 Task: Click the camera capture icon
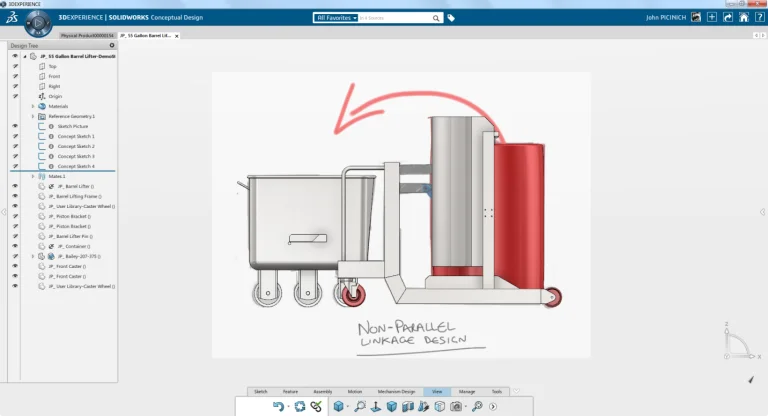click(456, 406)
